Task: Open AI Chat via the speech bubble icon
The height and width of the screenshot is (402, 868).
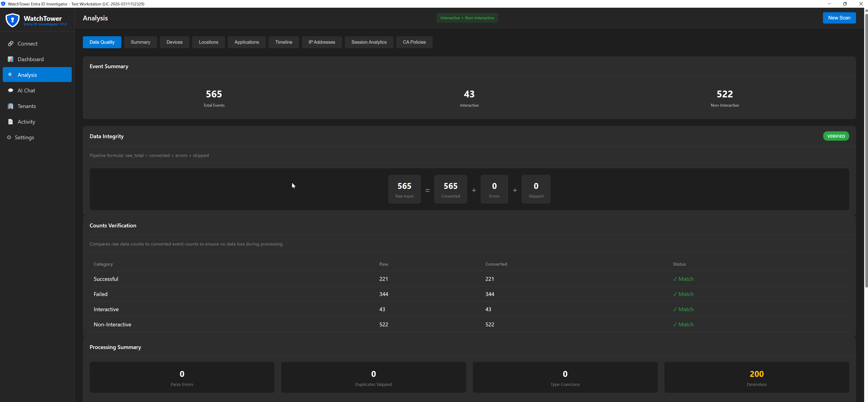Action: pos(10,90)
